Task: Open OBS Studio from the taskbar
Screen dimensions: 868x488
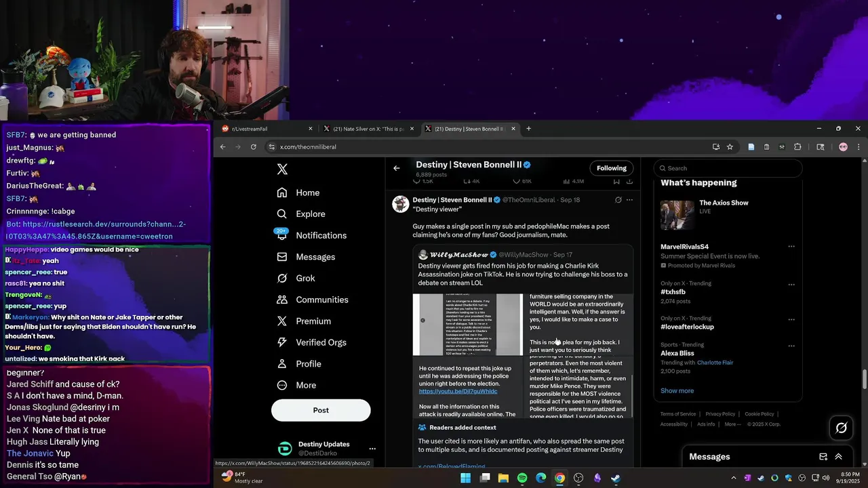Action: pos(578,478)
